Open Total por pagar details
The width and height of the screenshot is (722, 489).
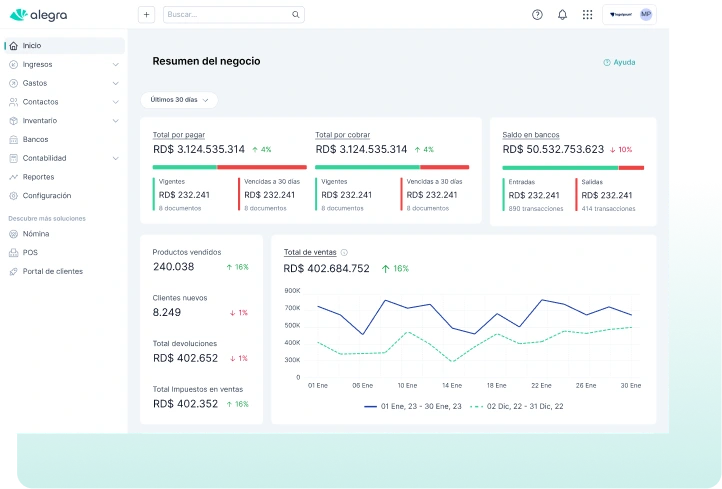coord(177,134)
